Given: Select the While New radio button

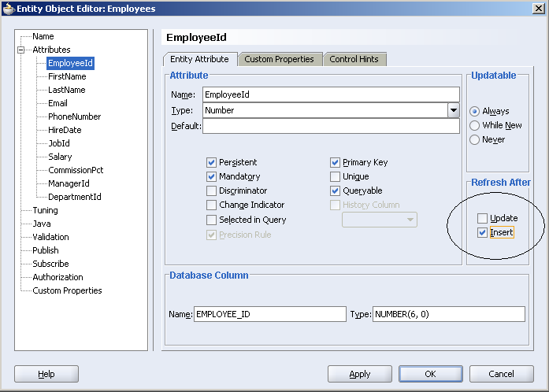Looking at the screenshot, I should [x=475, y=126].
